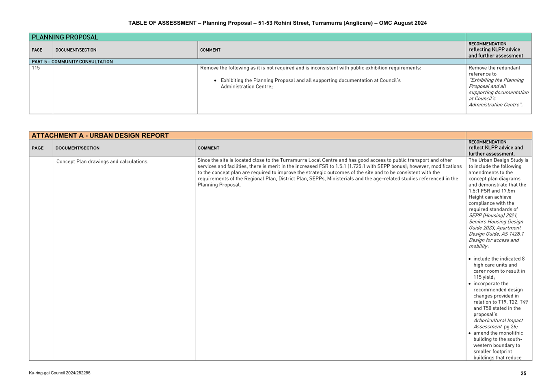Screen dimensions: 555x392
Task: Select 'RECOMMENDATION reflecting KLPP advice and further assessment' header
Action: click(x=496, y=50)
